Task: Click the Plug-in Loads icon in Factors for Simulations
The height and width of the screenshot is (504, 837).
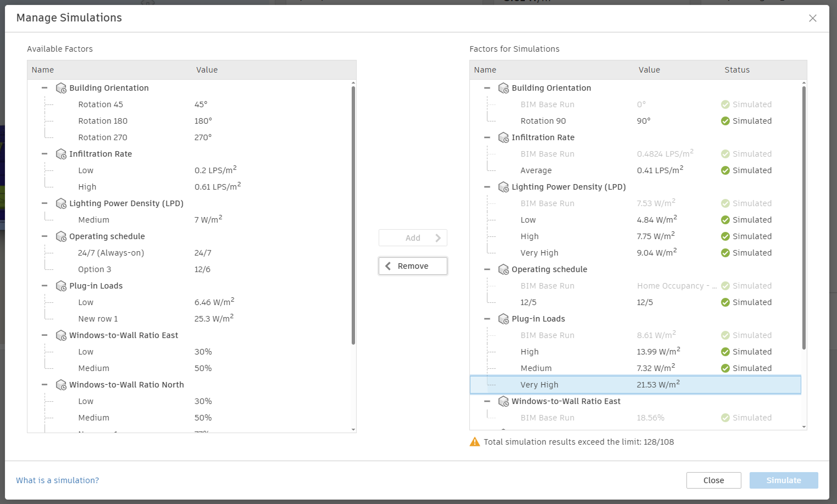Action: coord(503,319)
